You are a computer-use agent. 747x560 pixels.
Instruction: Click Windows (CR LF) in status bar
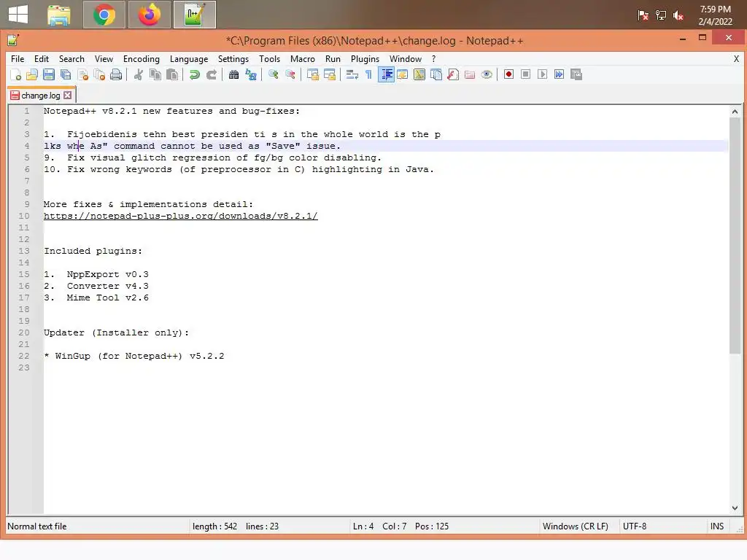[576, 526]
